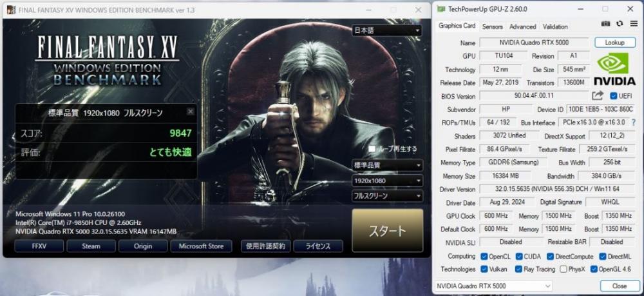Click the Digital Signature WHQL field
The image size is (644, 296).
[611, 202]
